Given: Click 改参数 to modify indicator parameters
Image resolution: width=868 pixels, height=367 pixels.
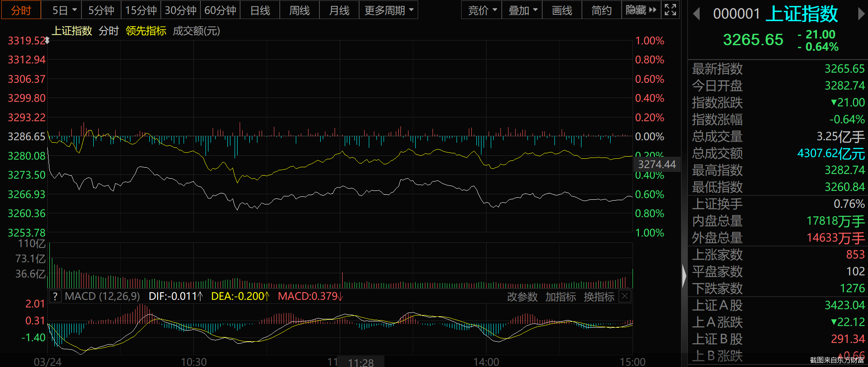Looking at the screenshot, I should [x=522, y=297].
